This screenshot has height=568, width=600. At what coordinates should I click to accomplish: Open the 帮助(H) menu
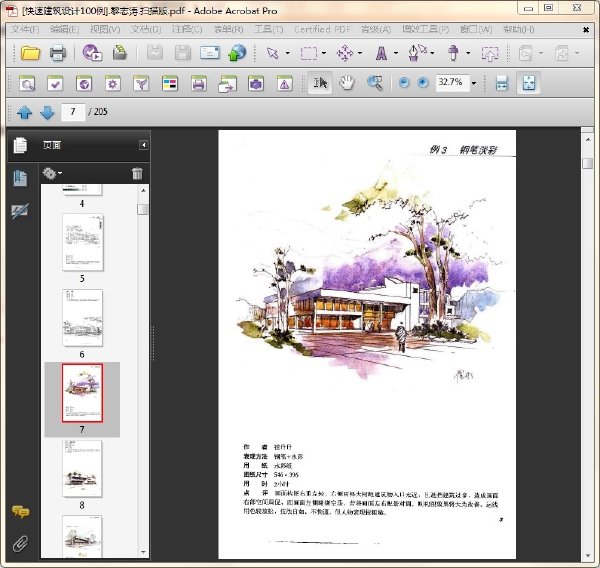click(518, 29)
